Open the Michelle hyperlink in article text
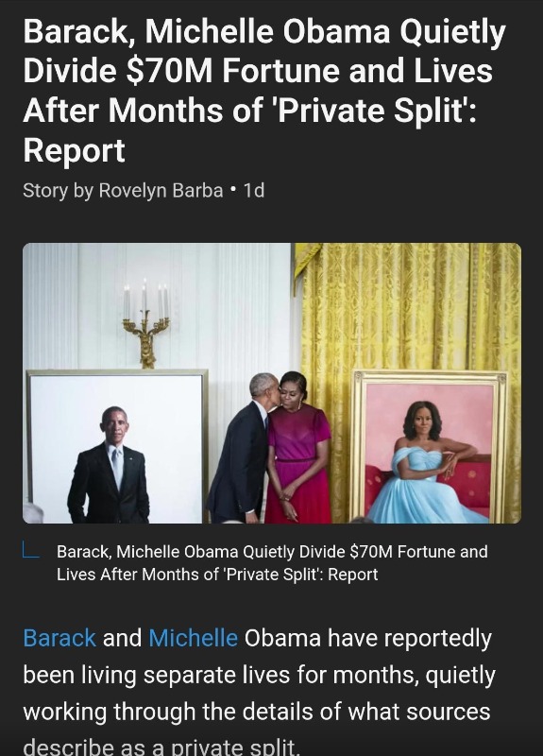543x756 pixels. [x=193, y=638]
